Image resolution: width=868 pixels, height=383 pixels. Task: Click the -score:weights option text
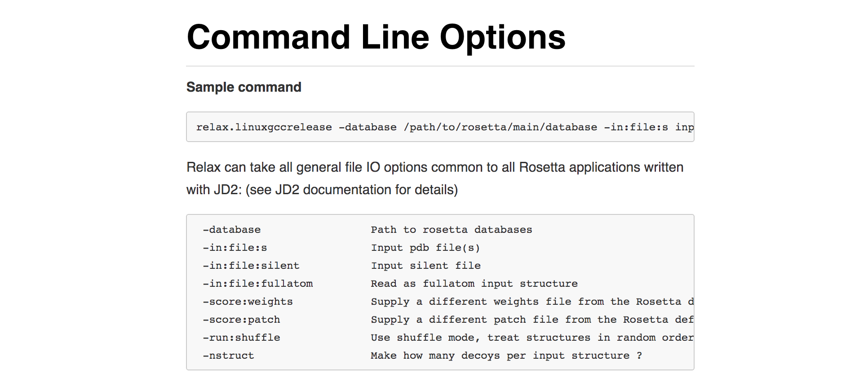(248, 302)
